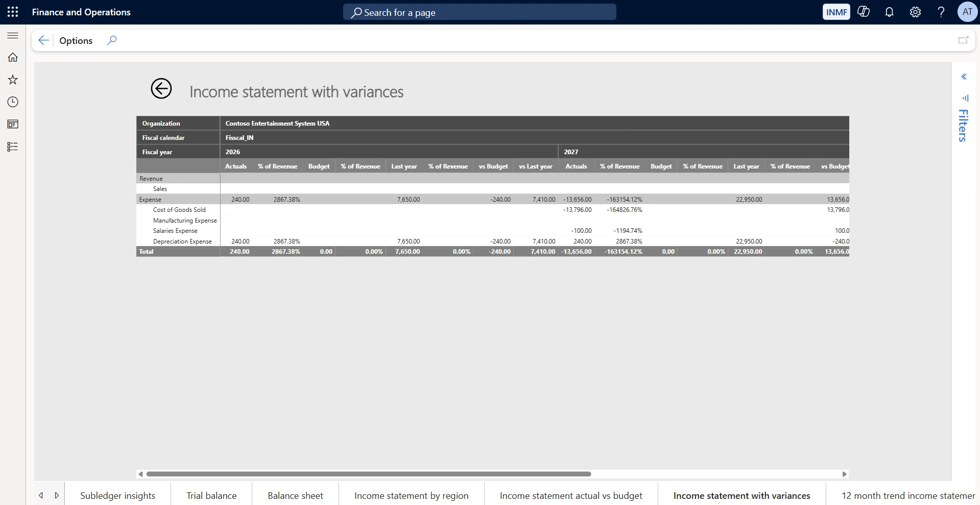The width and height of the screenshot is (980, 505).
Task: Go to Home in the sidebar
Action: coord(13,57)
